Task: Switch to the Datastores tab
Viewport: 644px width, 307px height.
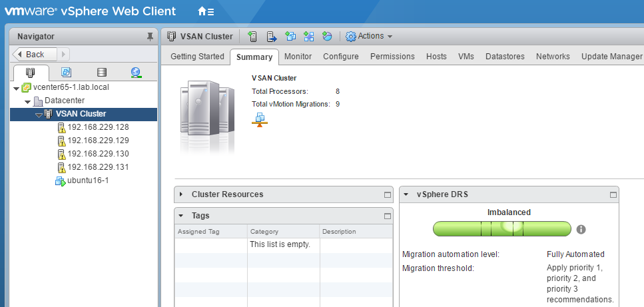Action: [x=505, y=57]
